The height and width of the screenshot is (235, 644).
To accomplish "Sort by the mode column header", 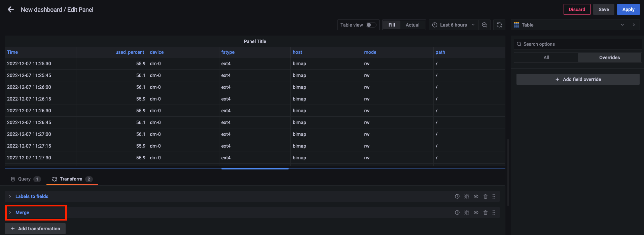I will pyautogui.click(x=370, y=52).
